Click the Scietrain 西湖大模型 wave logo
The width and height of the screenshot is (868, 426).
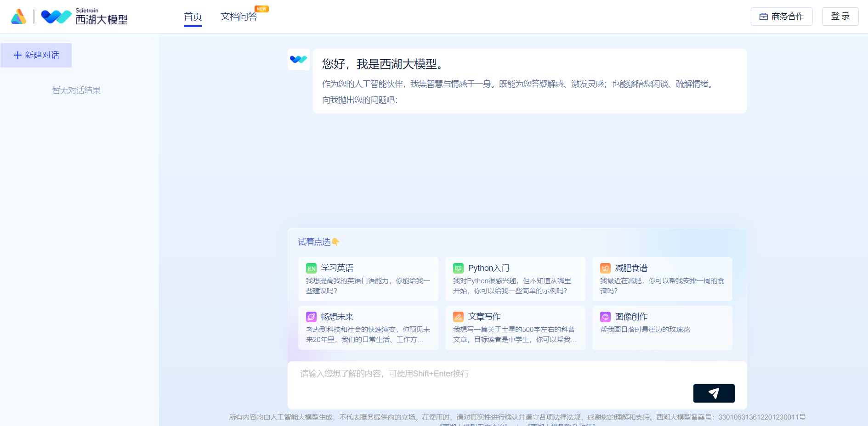tap(85, 17)
